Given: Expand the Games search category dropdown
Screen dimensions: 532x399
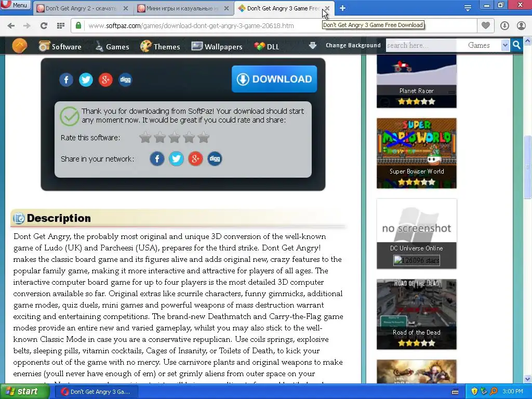Looking at the screenshot, I should (505, 45).
